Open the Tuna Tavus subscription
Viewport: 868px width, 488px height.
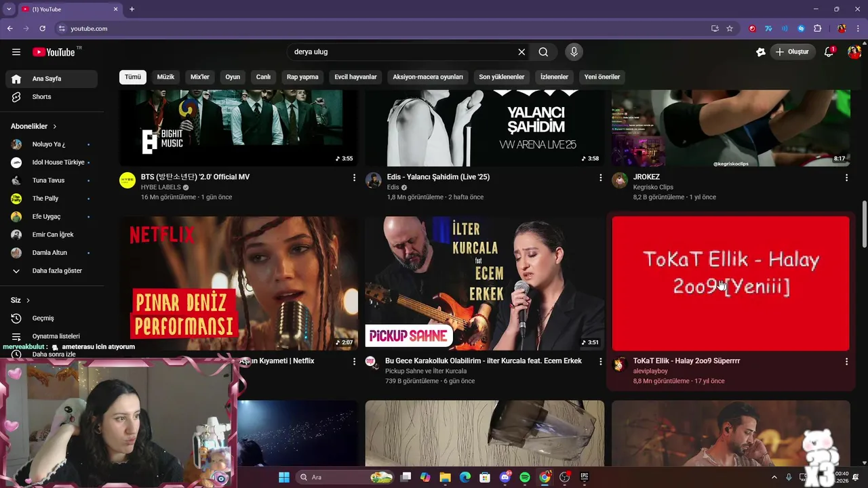coord(52,180)
